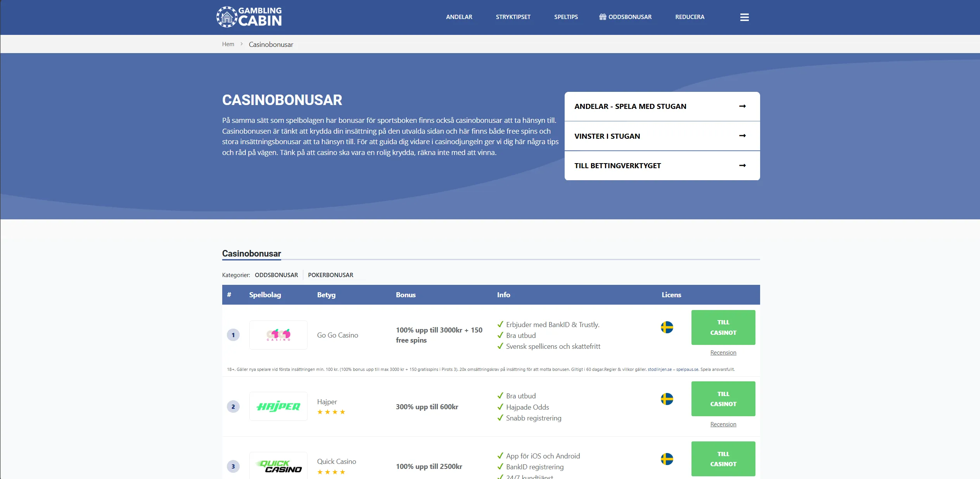Click the Swedish flag in Quick Casino row

tap(667, 459)
